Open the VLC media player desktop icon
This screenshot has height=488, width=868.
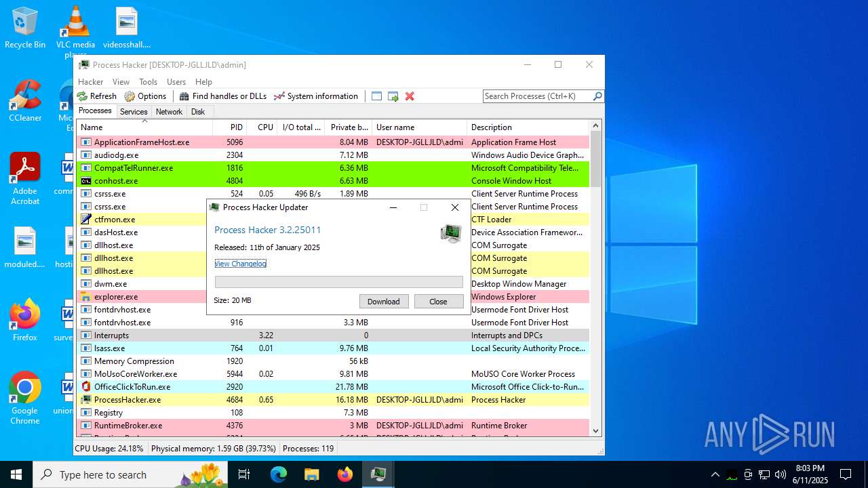click(76, 31)
